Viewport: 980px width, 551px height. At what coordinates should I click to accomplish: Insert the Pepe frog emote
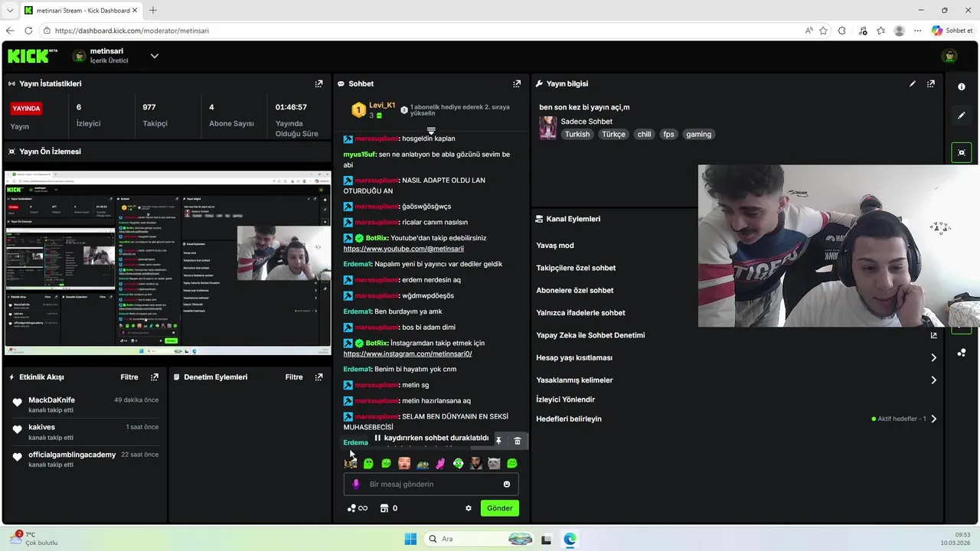[422, 464]
